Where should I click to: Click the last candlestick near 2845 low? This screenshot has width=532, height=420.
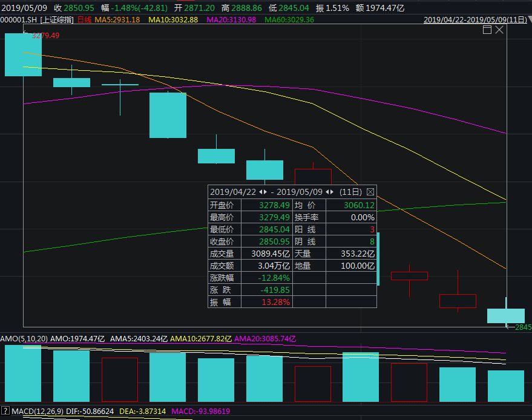pyautogui.click(x=506, y=315)
